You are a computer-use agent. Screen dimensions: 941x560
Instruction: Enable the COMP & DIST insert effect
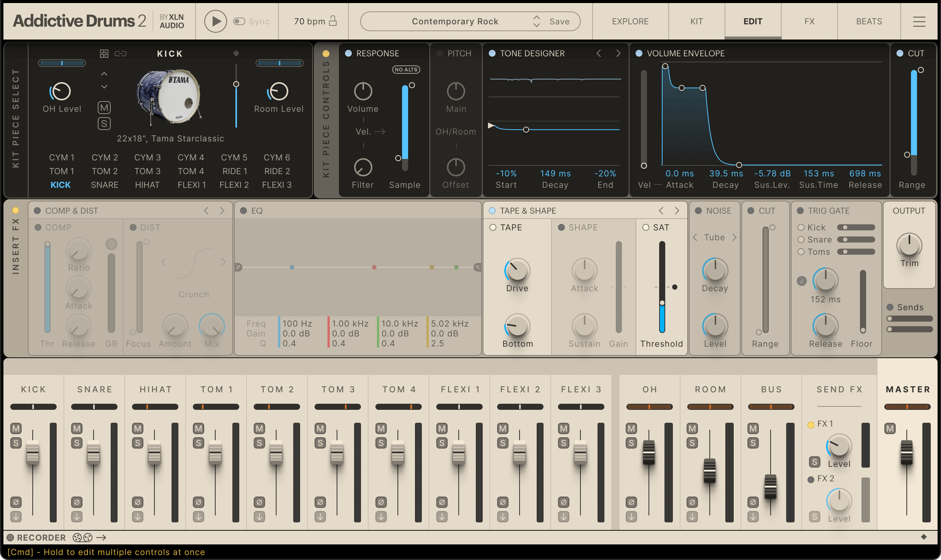tap(37, 211)
